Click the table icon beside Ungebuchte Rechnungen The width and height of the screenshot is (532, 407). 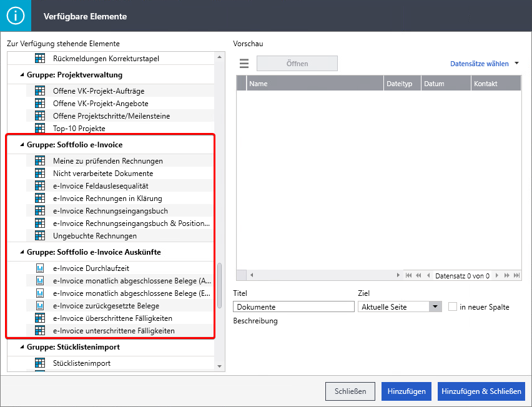(x=40, y=236)
